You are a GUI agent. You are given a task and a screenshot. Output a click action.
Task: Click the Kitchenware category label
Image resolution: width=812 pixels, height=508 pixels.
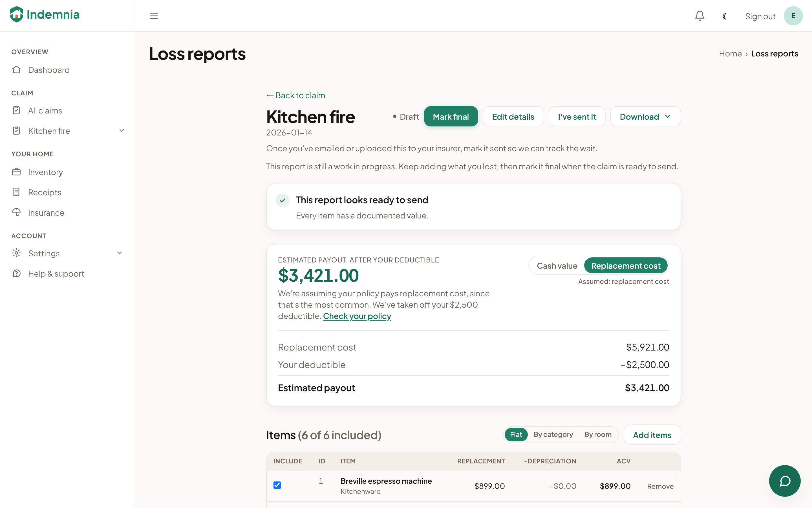pos(360,492)
